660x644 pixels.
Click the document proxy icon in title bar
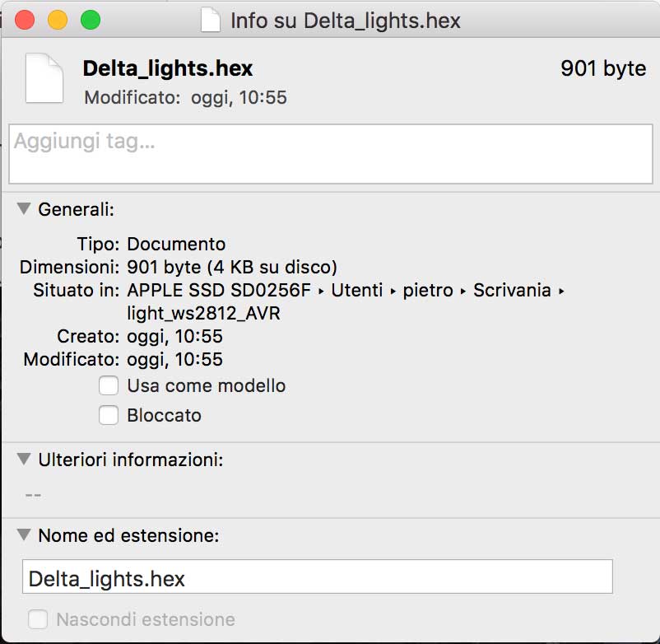pos(211,21)
